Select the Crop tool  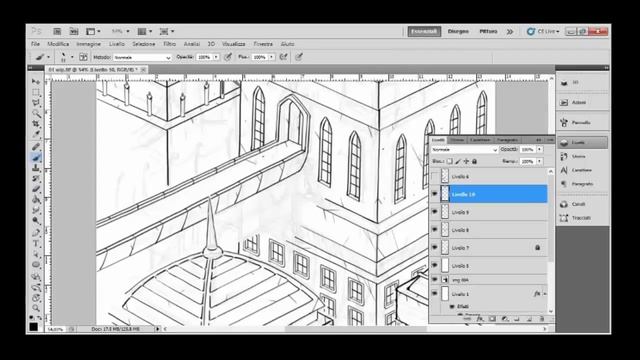(36, 124)
